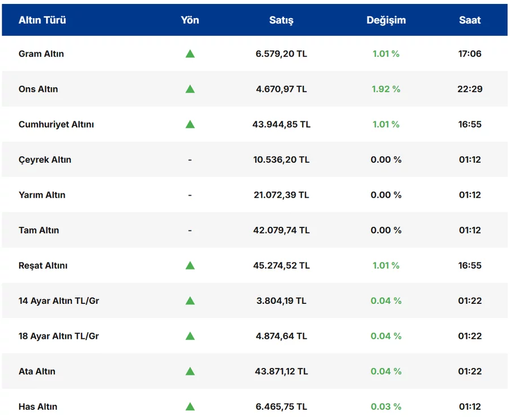Sort by the Altın Türü column header
The width and height of the screenshot is (510, 420).
click(x=42, y=20)
